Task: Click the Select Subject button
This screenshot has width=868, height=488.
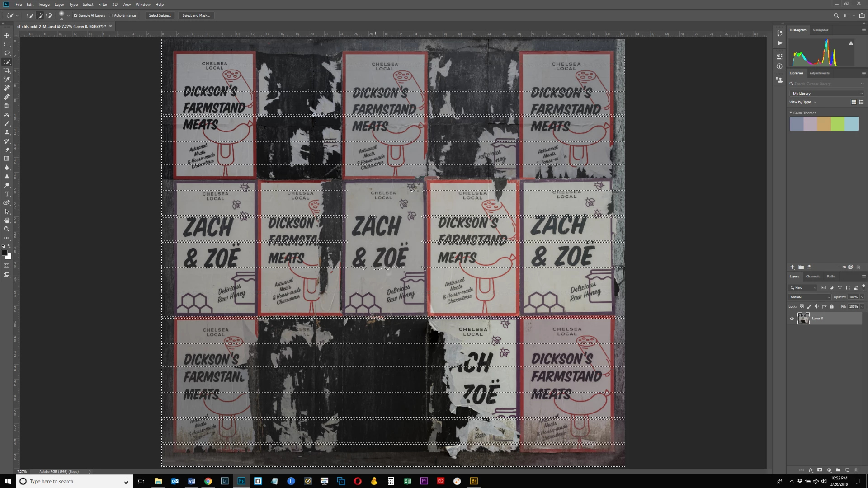Action: point(160,15)
